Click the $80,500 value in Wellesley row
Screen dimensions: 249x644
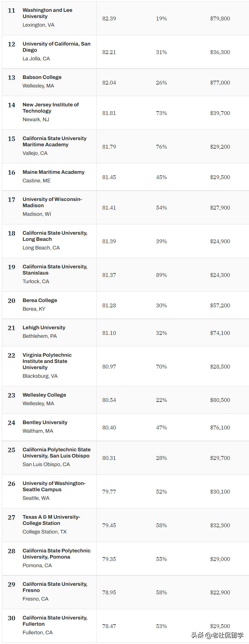[x=220, y=400]
